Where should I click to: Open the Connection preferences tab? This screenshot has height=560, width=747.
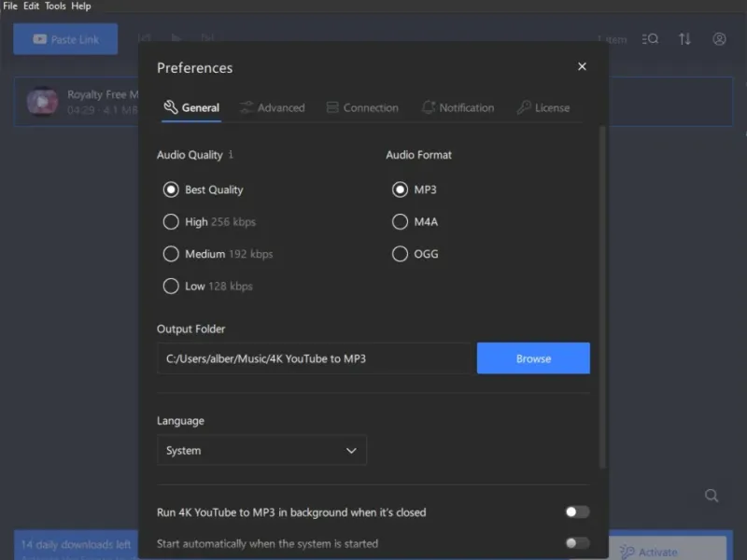[x=362, y=107]
